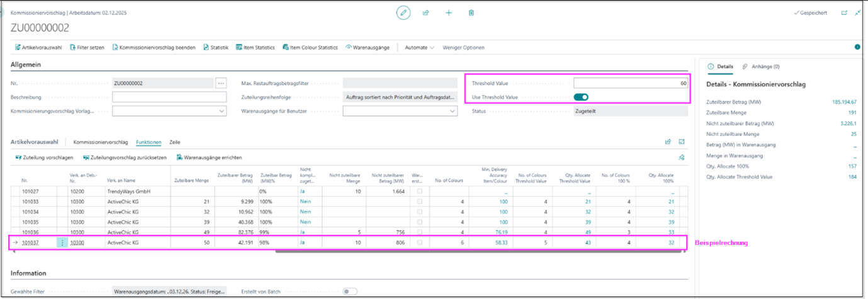This screenshot has width=868, height=299.
Task: Toggle the Use Threshold Value switch
Action: point(581,97)
